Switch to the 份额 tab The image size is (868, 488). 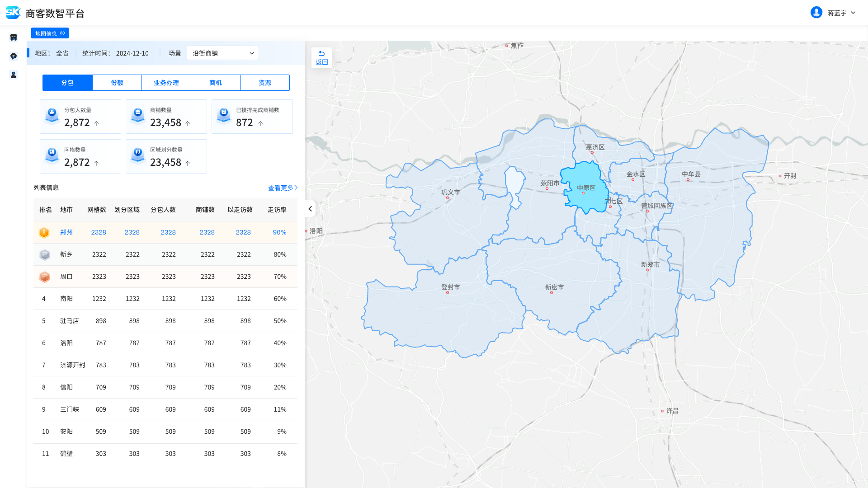(117, 83)
